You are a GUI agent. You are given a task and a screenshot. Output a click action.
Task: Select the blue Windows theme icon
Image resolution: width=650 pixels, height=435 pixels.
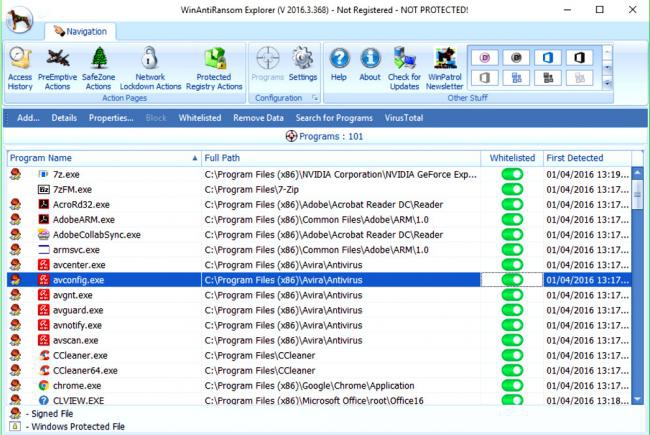pyautogui.click(x=516, y=78)
